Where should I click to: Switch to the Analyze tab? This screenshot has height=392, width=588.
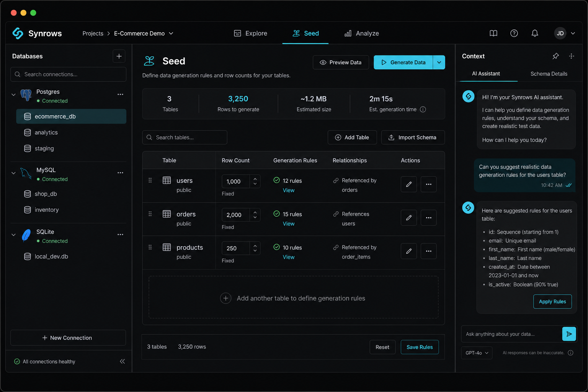click(x=362, y=33)
